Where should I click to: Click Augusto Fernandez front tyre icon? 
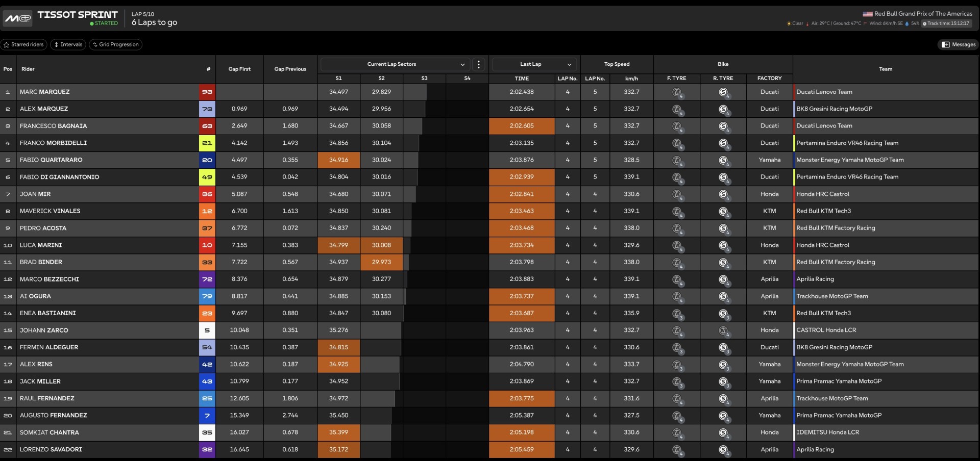pos(677,416)
